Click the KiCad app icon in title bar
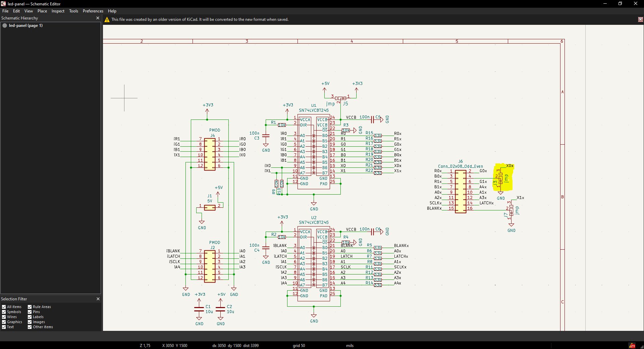Viewport: 644px width, 349px height. 3,4
